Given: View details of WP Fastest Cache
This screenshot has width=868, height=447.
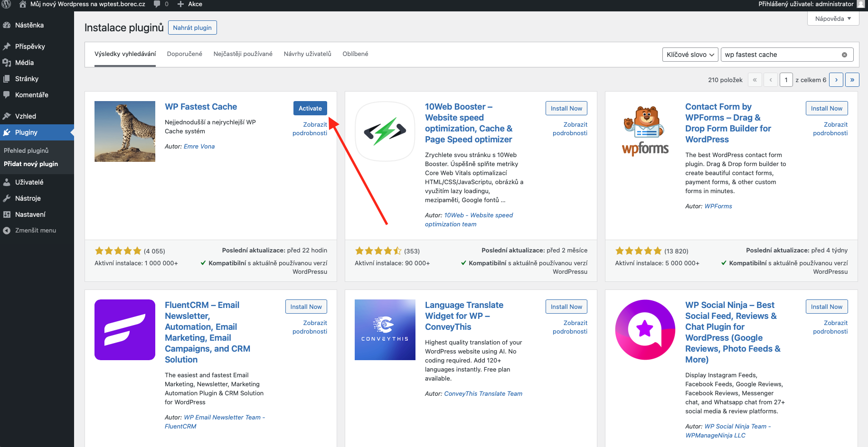Looking at the screenshot, I should pos(310,129).
